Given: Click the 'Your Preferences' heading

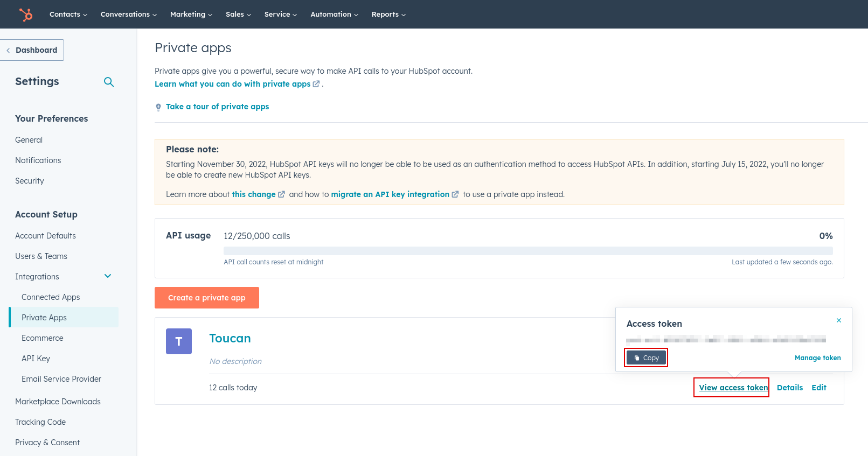Looking at the screenshot, I should (x=52, y=118).
